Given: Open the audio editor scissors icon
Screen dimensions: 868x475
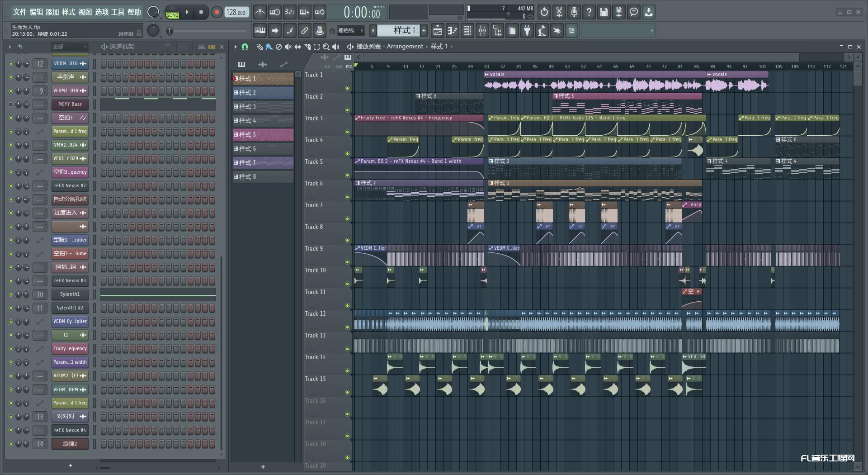Looking at the screenshot, I should point(559,12).
